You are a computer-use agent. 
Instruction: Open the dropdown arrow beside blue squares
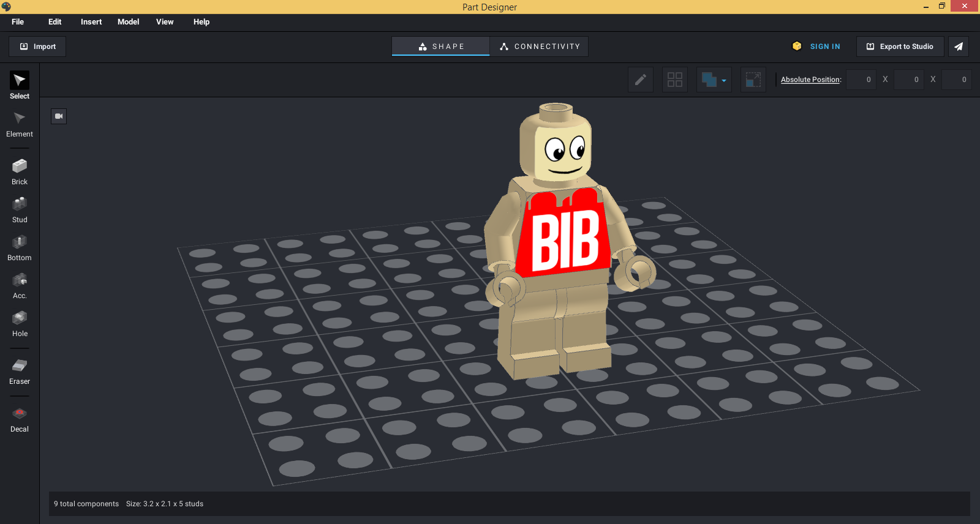(x=724, y=80)
